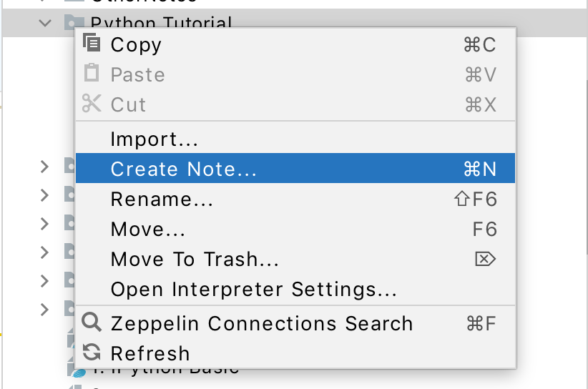The height and width of the screenshot is (389, 588).
Task: Select Zeppelin Connections Search menu item
Action: click(x=262, y=323)
